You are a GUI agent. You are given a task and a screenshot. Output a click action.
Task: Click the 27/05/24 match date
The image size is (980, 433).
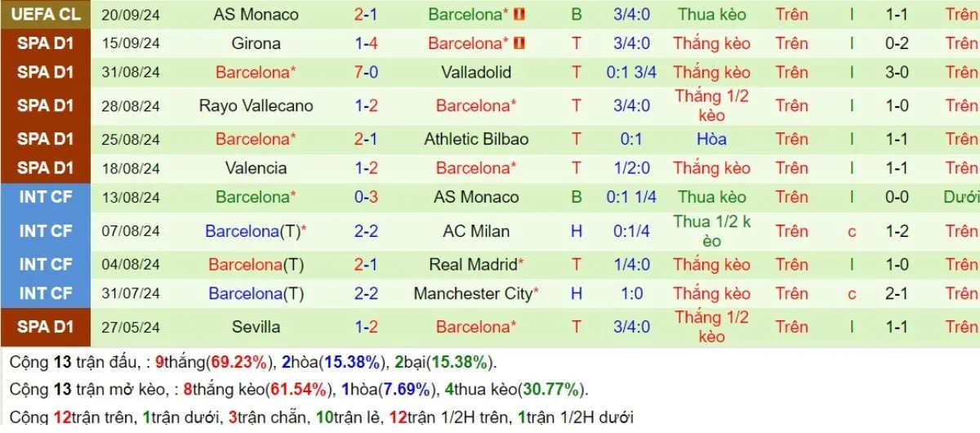coord(131,327)
